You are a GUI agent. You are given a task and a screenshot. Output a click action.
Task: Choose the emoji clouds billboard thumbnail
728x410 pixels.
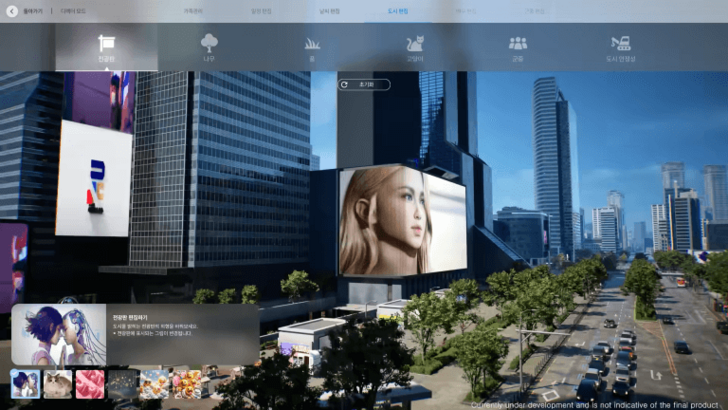click(x=155, y=384)
